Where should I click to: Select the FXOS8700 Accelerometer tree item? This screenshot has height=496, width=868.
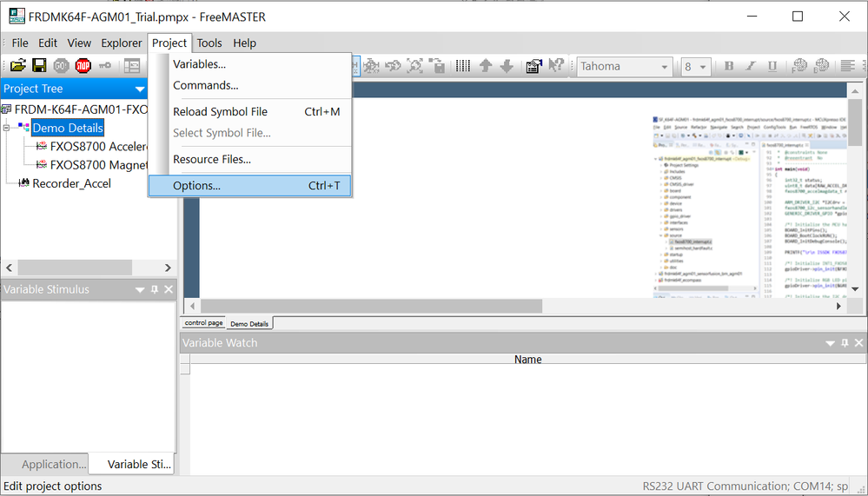tap(99, 147)
